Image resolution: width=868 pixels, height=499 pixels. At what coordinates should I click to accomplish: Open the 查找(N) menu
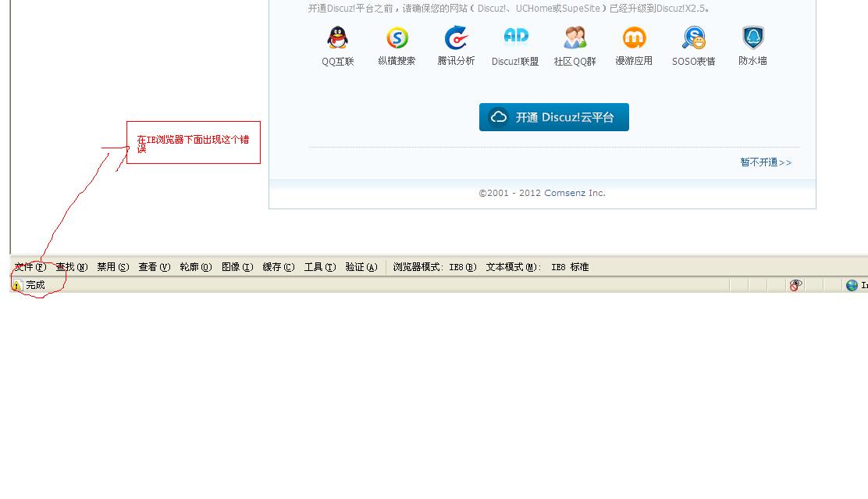[71, 267]
